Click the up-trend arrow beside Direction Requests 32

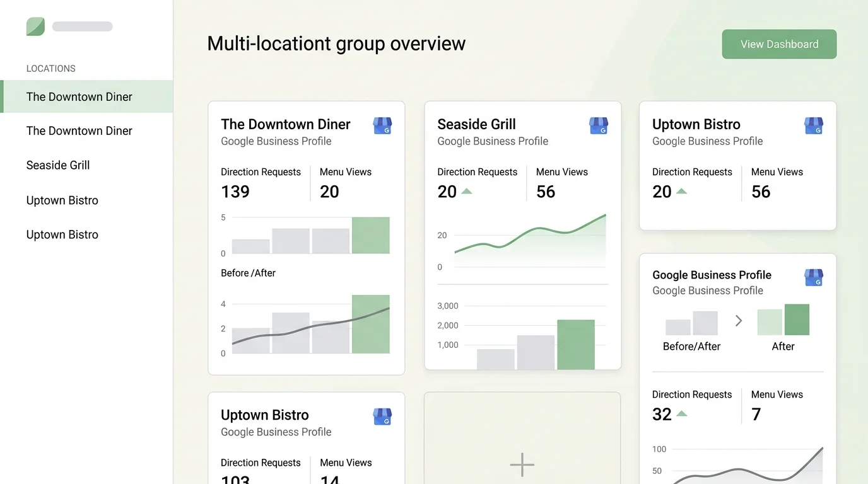click(x=681, y=414)
